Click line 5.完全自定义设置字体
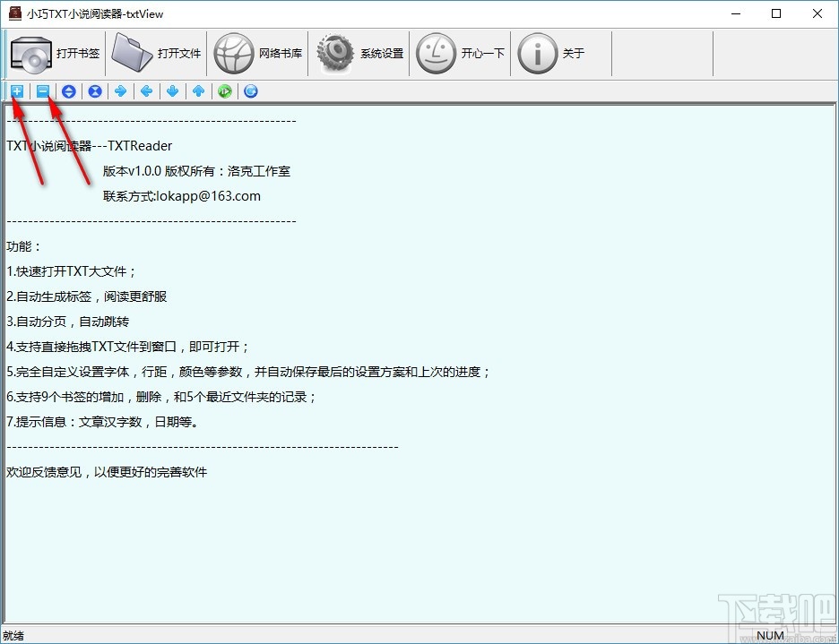 pyautogui.click(x=249, y=373)
